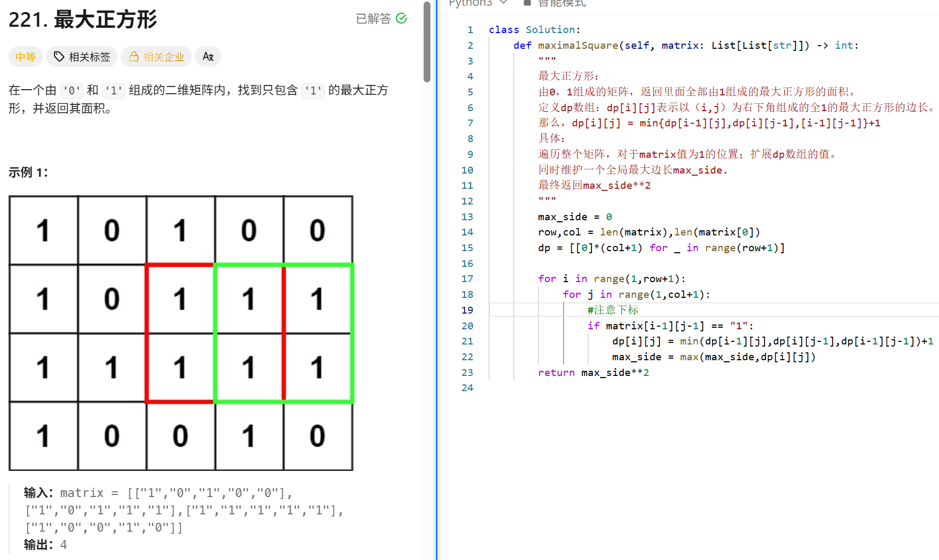Click the 221. 最大正方形 problem title
The height and width of the screenshot is (560, 939).
[x=83, y=20]
